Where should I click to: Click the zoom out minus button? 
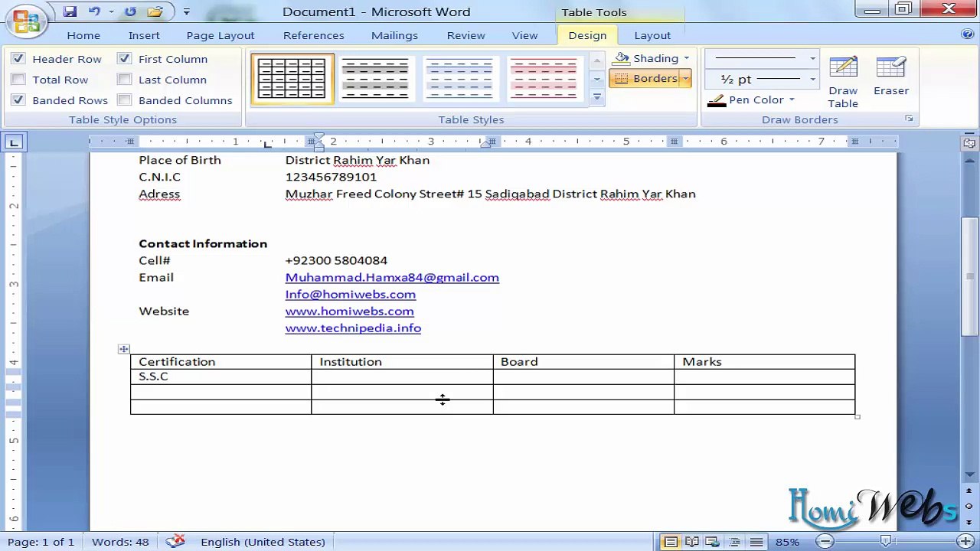[x=825, y=542]
